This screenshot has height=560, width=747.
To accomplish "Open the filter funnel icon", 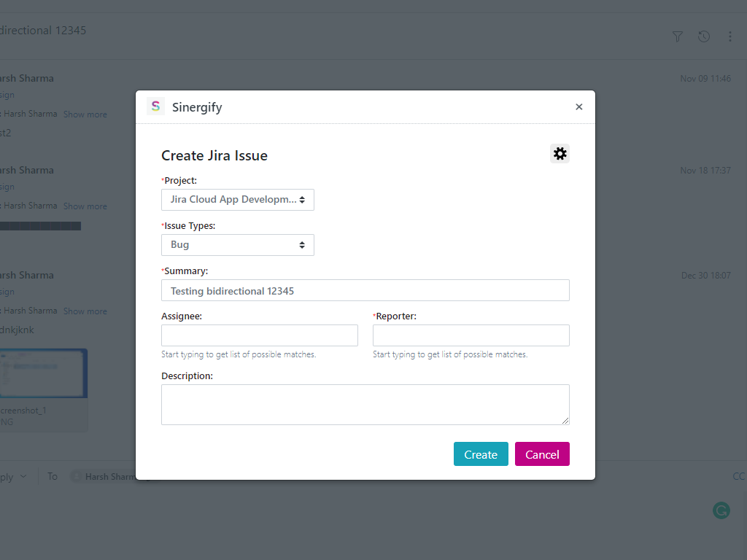I will [x=678, y=36].
